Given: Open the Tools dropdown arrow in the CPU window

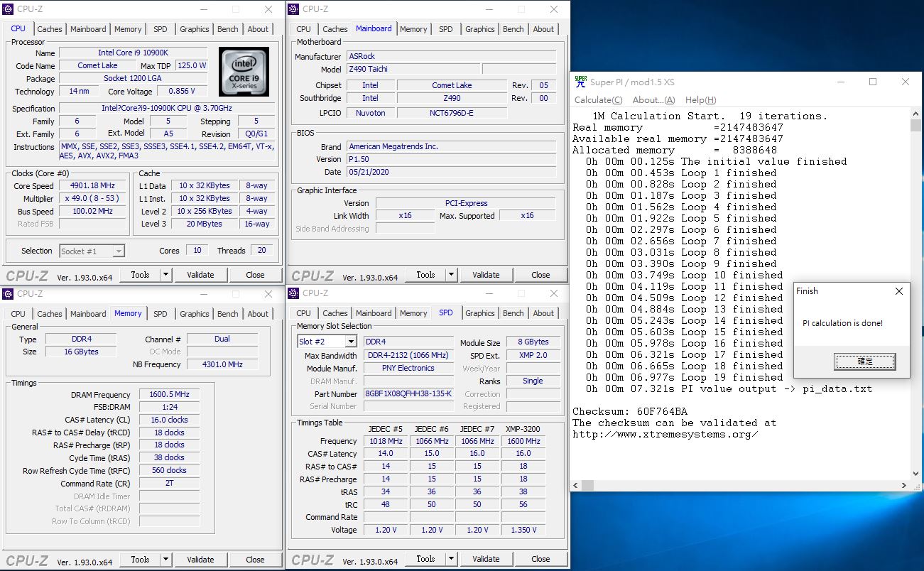Looking at the screenshot, I should tap(165, 275).
